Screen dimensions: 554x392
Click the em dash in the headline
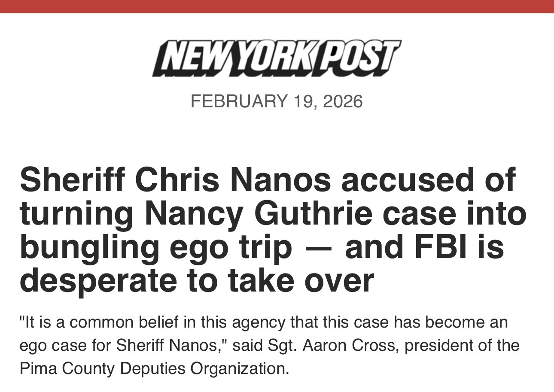pos(318,248)
